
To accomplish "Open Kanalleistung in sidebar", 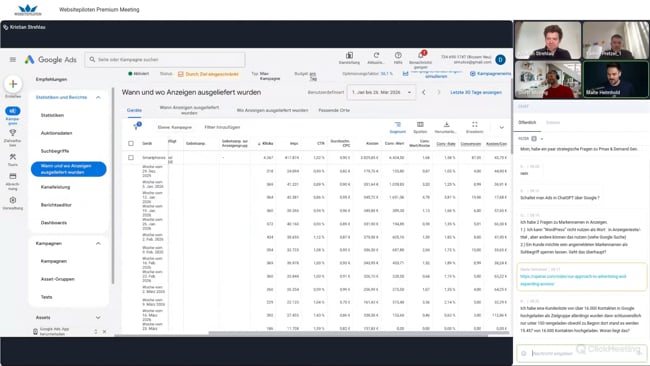I will click(55, 187).
